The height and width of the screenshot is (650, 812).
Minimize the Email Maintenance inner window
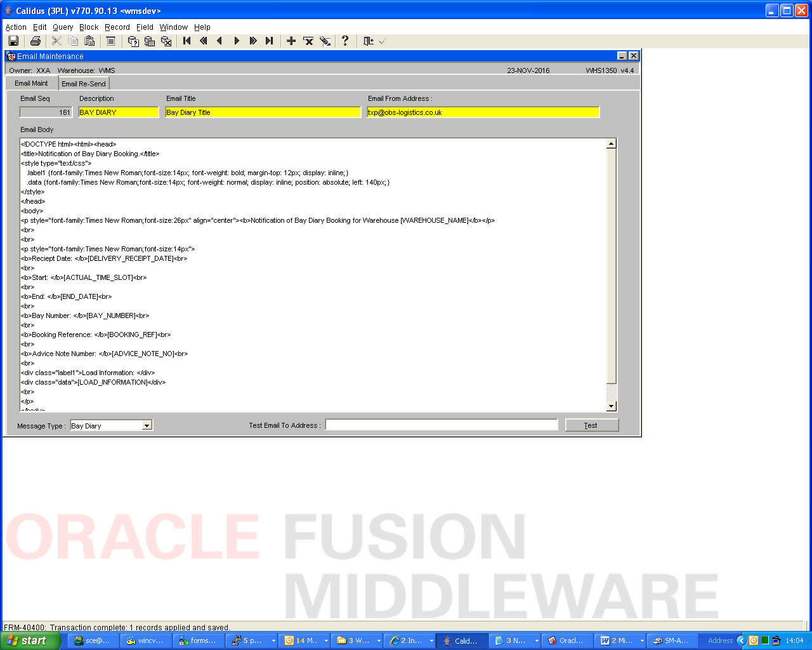[622, 56]
